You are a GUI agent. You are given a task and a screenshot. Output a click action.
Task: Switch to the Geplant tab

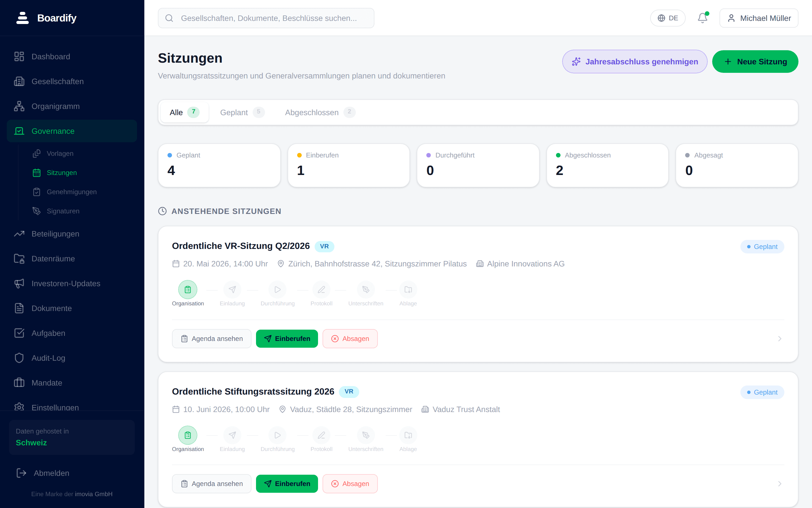coord(242,112)
